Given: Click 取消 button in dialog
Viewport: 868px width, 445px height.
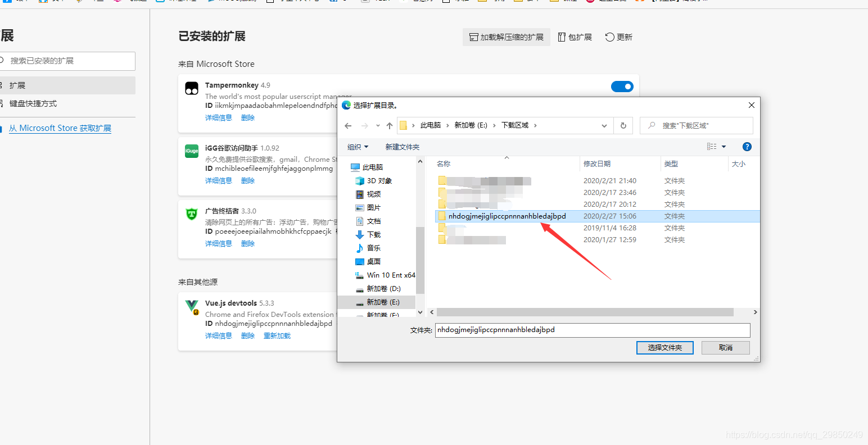Looking at the screenshot, I should (x=726, y=348).
